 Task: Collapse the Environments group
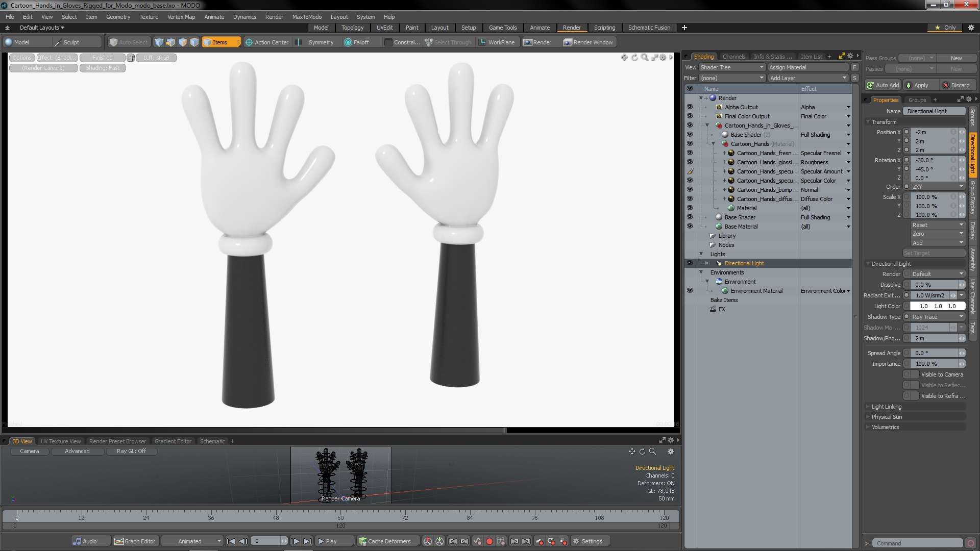coord(701,272)
